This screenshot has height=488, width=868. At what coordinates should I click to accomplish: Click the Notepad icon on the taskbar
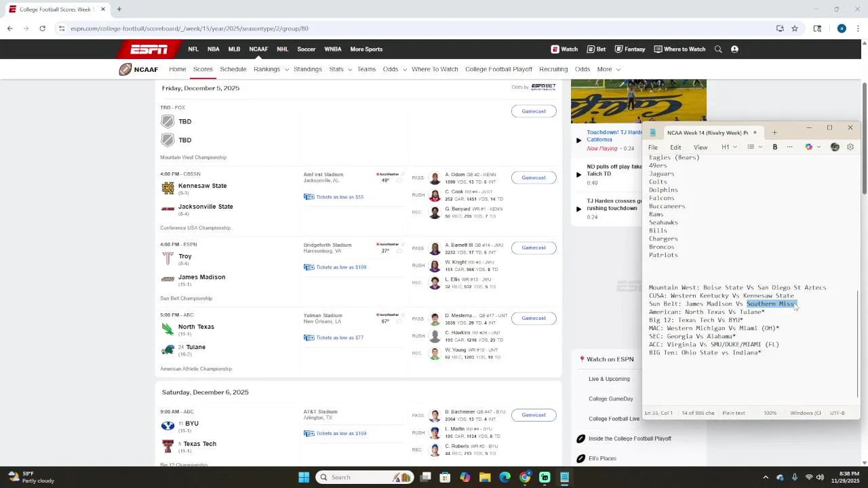coord(564,477)
